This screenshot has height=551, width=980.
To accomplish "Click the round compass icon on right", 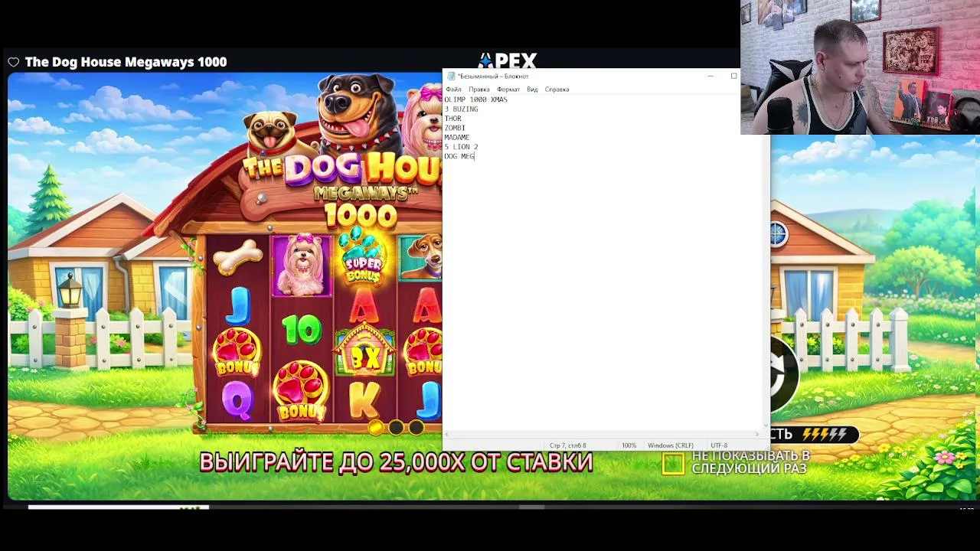I will click(x=779, y=234).
